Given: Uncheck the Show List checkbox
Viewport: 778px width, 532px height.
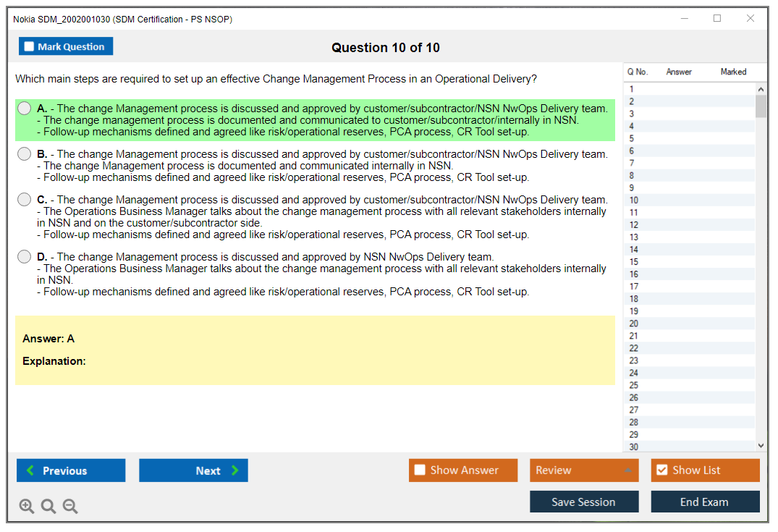Looking at the screenshot, I should [x=661, y=470].
